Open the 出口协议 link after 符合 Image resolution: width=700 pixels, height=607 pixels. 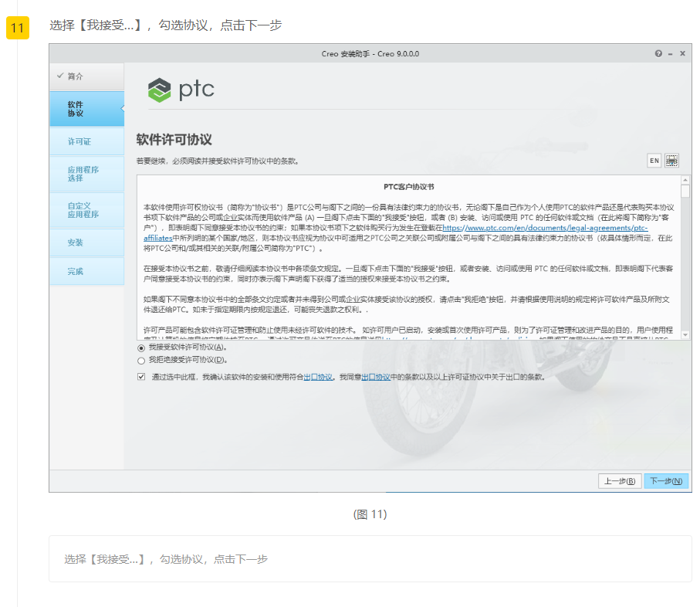[x=318, y=378]
